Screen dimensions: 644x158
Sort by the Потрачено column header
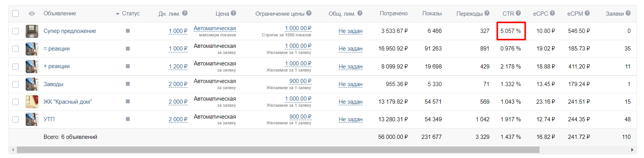[394, 13]
